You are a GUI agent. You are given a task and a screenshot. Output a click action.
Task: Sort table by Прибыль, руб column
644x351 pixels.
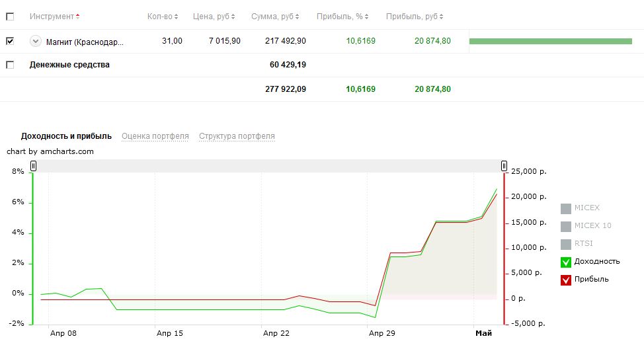(x=415, y=17)
